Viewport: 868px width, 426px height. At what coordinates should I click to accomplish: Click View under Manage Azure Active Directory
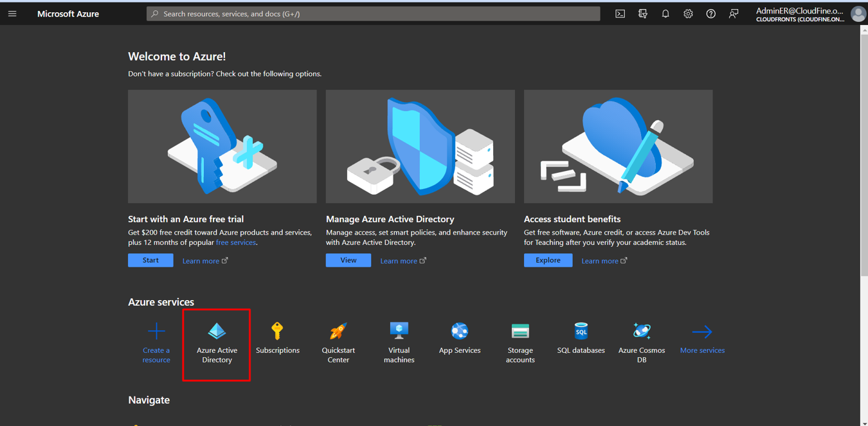pyautogui.click(x=348, y=260)
